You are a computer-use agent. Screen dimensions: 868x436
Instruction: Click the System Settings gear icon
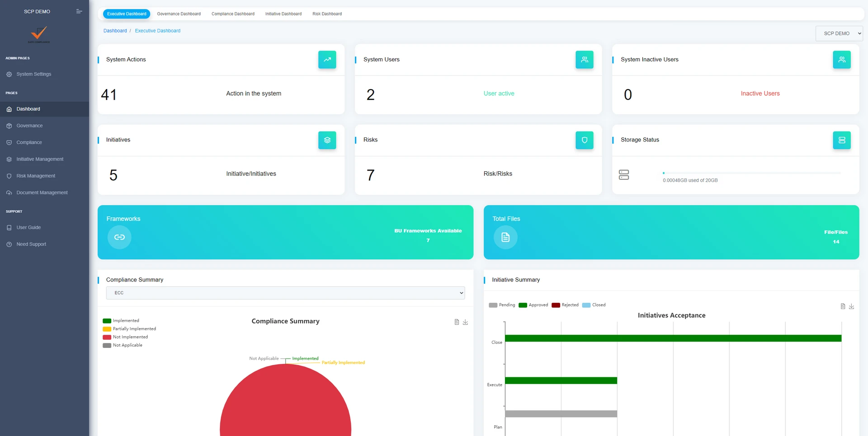(x=9, y=74)
